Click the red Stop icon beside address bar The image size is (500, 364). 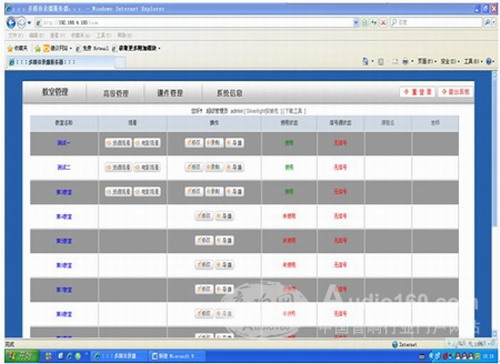coord(383,22)
